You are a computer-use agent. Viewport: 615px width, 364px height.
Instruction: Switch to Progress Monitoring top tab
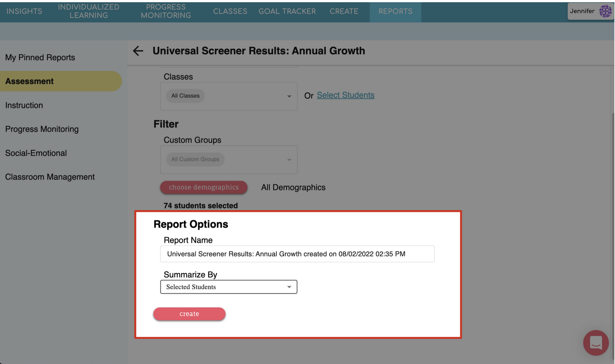pos(166,11)
